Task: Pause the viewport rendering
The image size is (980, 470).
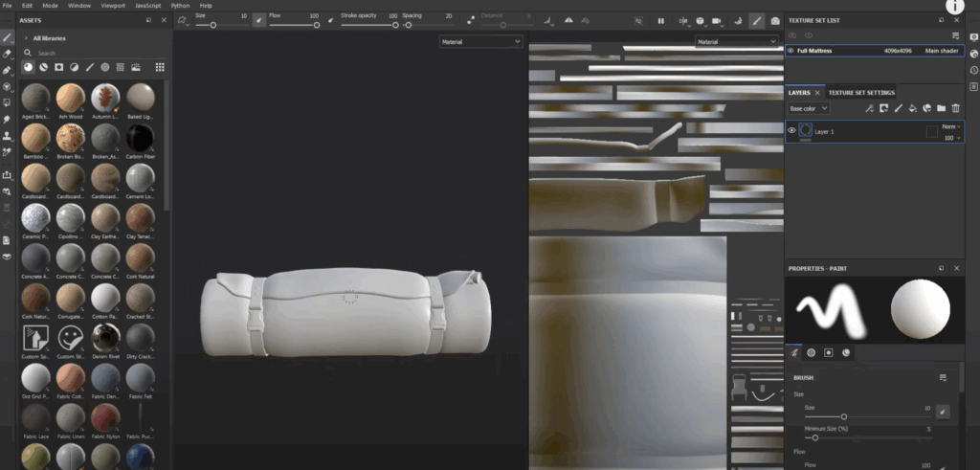Action: point(660,21)
